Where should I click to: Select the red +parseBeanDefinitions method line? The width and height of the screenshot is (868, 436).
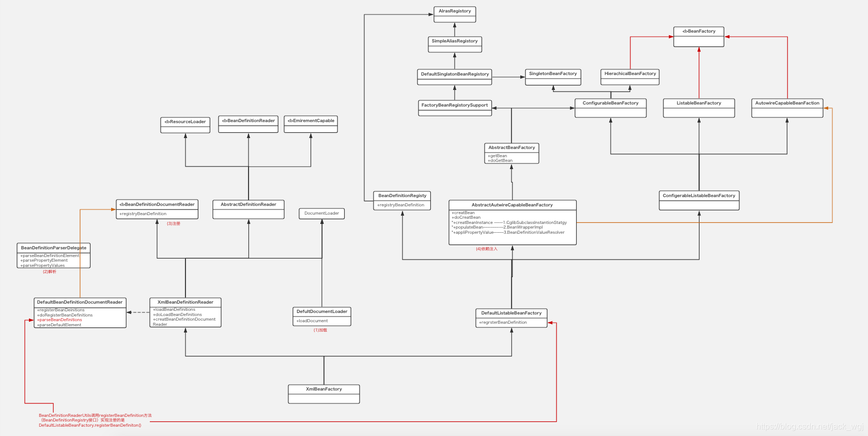click(x=59, y=320)
